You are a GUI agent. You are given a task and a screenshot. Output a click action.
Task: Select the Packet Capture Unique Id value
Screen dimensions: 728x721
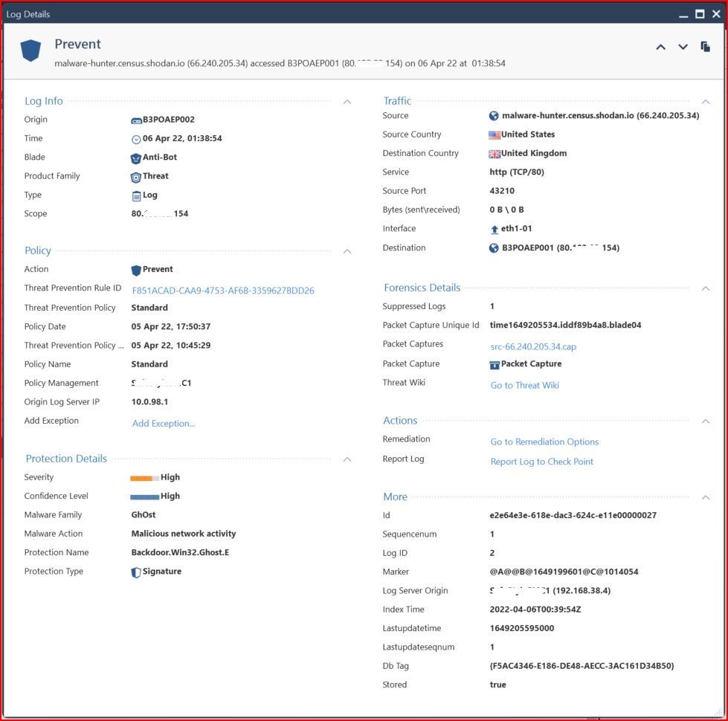point(565,326)
